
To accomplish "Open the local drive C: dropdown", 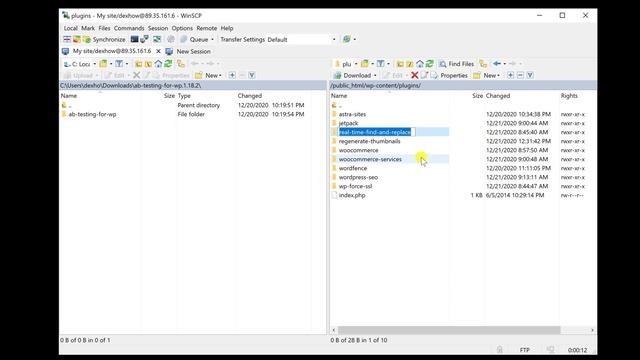I will (x=80, y=64).
